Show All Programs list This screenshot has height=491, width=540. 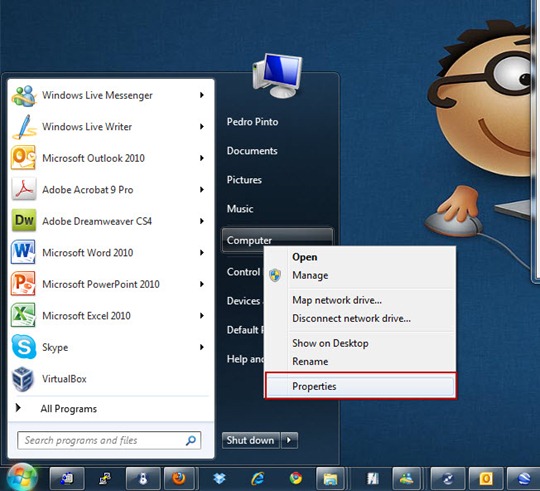point(69,409)
